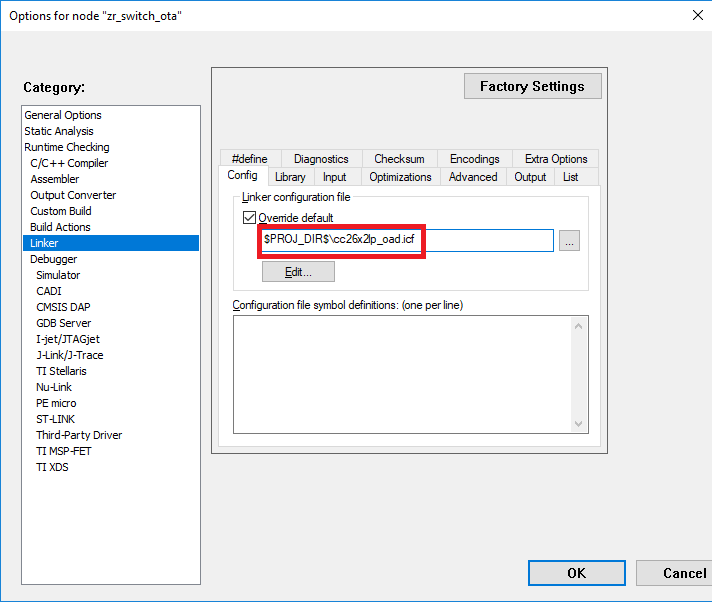This screenshot has width=712, height=602.
Task: Select C/C++ Compiler in category list
Action: (x=69, y=163)
